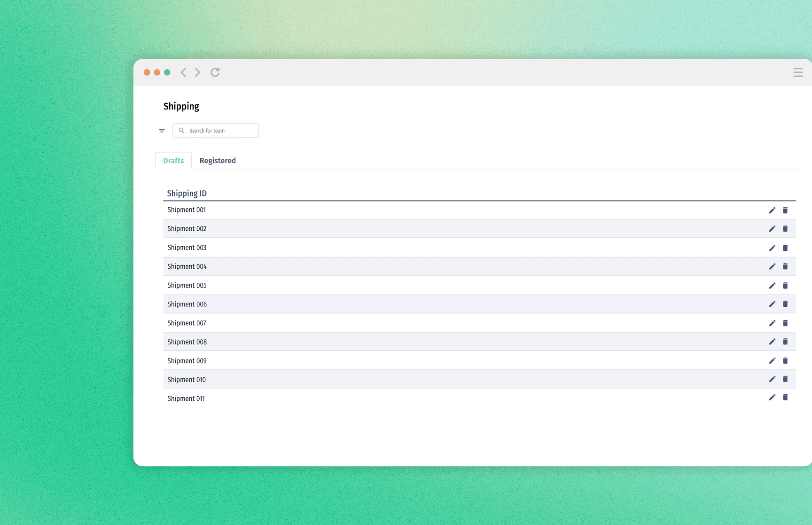This screenshot has width=812, height=525.
Task: Select the Shipment 008 row text
Action: [187, 342]
